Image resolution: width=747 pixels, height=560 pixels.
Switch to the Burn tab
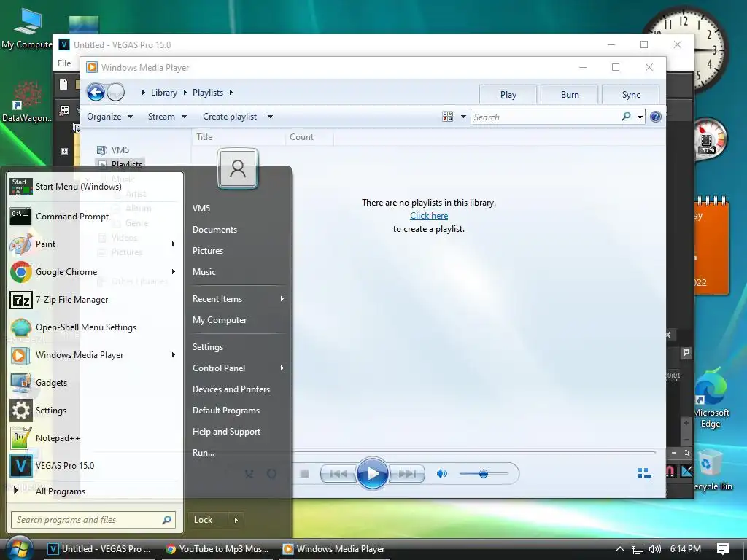coord(569,94)
